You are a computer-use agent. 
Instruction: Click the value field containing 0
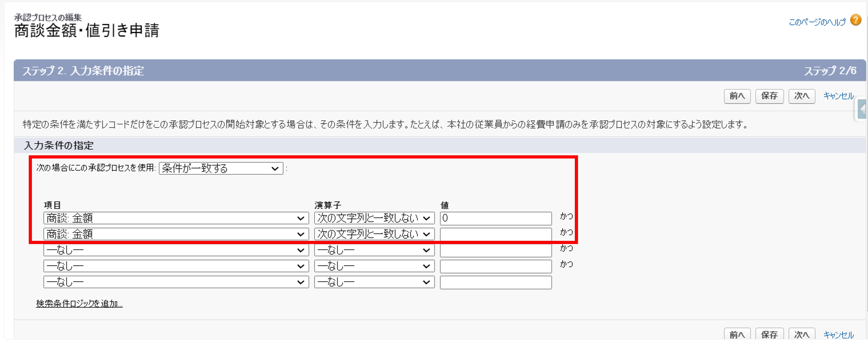click(x=496, y=218)
